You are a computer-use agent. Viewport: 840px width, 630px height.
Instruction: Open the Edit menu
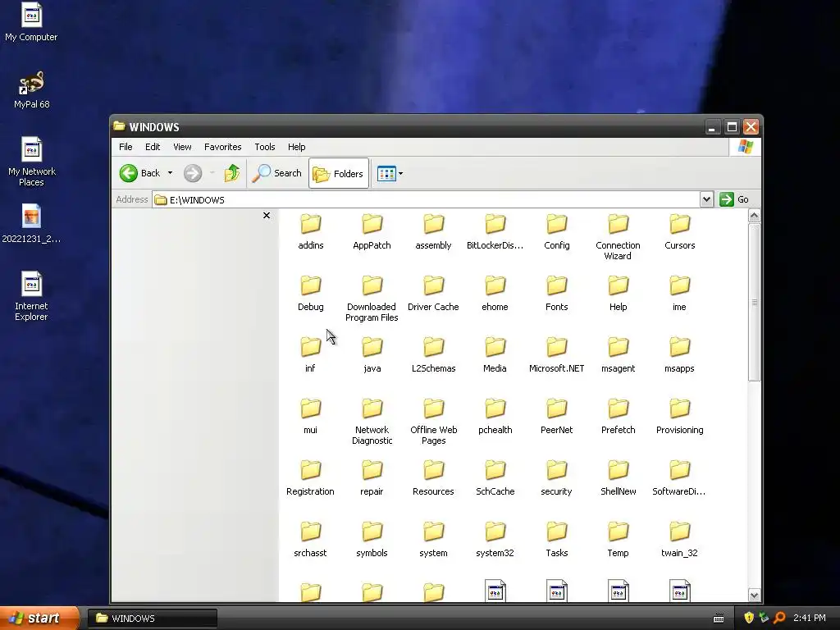(x=152, y=147)
